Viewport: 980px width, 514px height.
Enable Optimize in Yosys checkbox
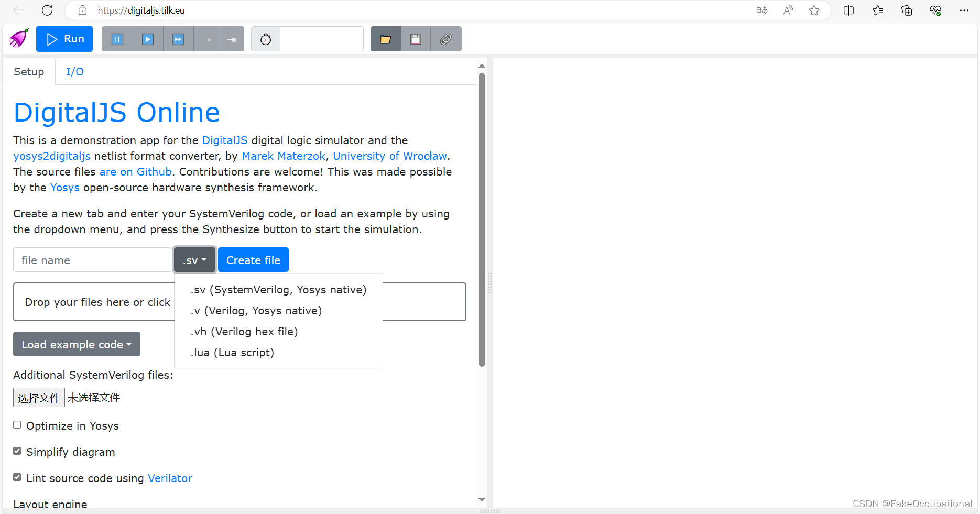coord(17,425)
